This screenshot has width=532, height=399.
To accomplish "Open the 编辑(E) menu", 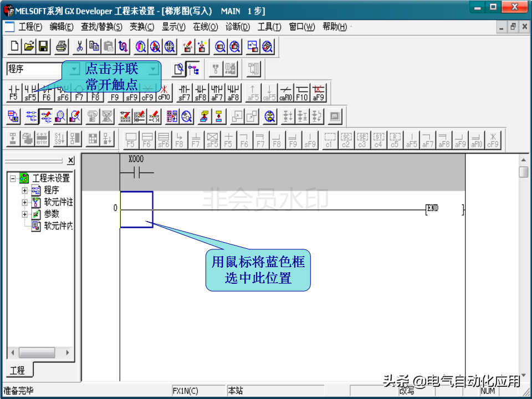I will coord(62,27).
